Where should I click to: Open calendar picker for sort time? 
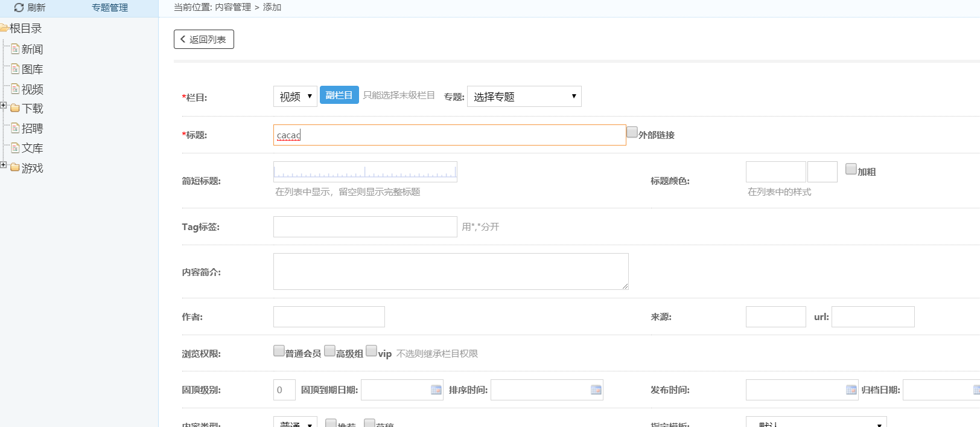[596, 390]
